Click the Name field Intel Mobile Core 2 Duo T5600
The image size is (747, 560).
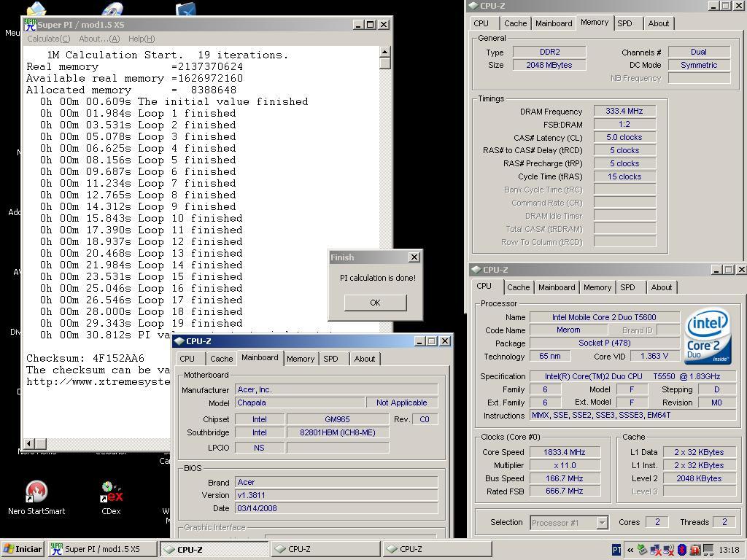pyautogui.click(x=604, y=317)
